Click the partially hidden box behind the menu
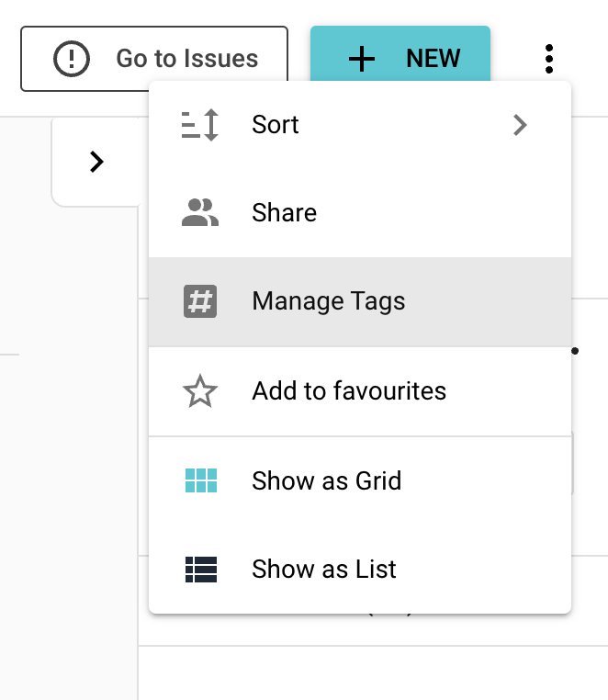The width and height of the screenshot is (608, 700). pyautogui.click(x=573, y=464)
